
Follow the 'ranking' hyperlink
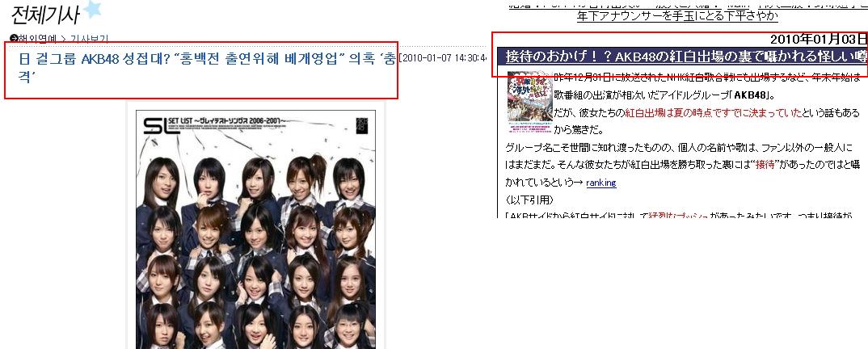tap(600, 183)
